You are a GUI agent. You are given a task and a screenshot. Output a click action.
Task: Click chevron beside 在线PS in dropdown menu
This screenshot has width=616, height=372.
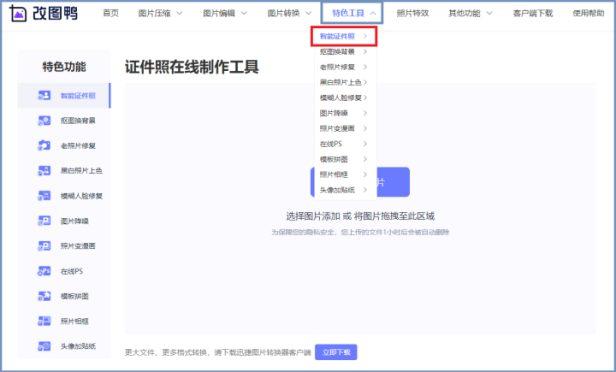coord(365,144)
